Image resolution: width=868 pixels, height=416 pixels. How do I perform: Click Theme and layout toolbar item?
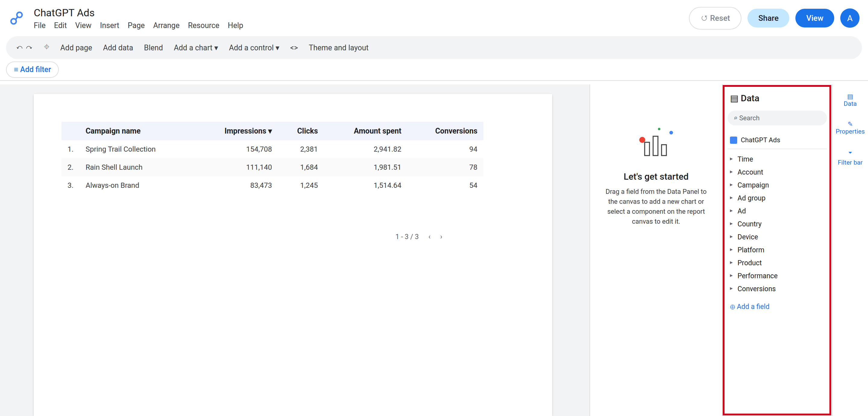[x=338, y=48]
